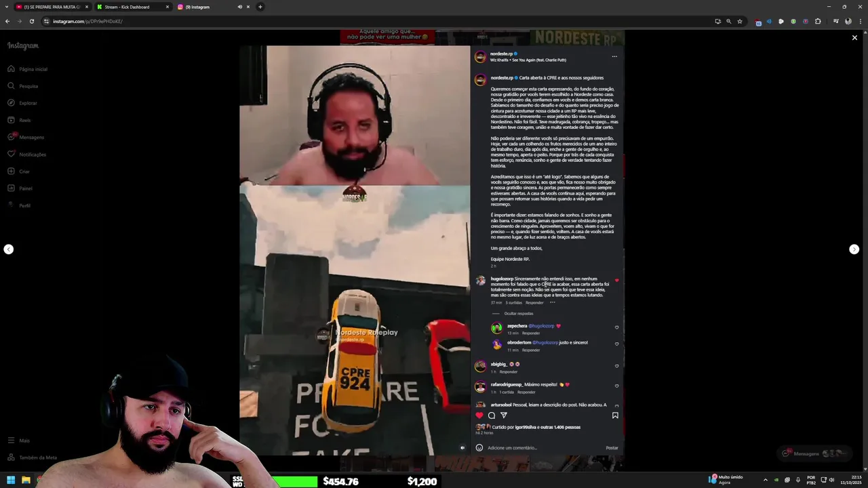The height and width of the screenshot is (488, 868).
Task: Open the browser zoom indicator
Action: (x=729, y=21)
